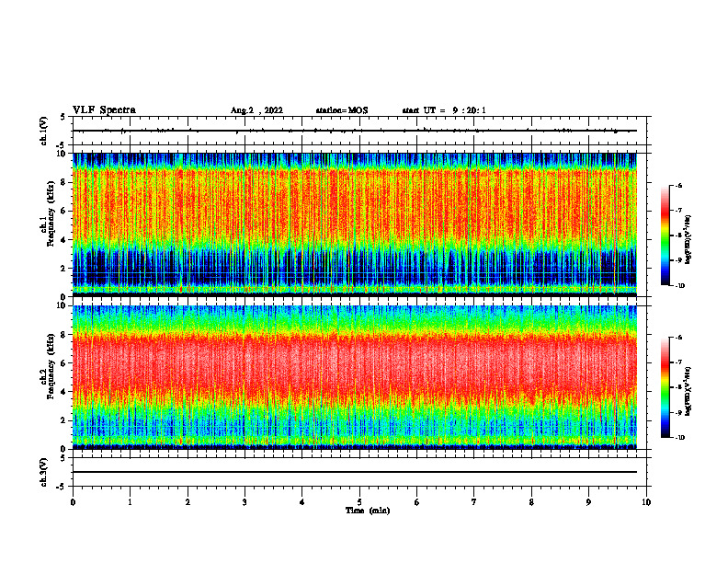Click the ch.2 frequency tick label "6"
The image size is (728, 563).
(64, 363)
